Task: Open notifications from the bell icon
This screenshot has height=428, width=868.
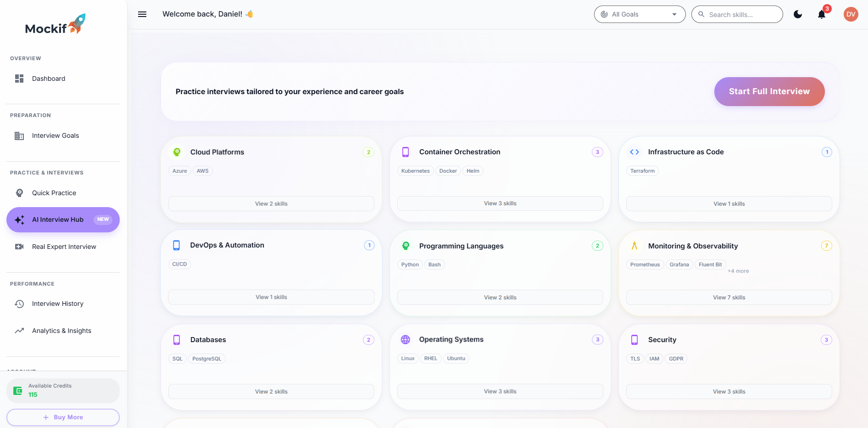Action: [x=821, y=14]
